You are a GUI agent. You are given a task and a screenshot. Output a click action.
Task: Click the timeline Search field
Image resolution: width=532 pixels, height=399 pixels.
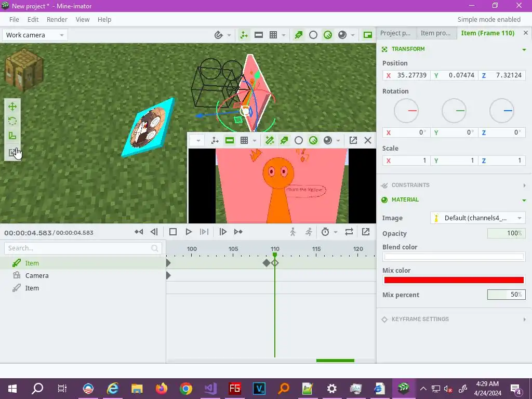click(83, 248)
